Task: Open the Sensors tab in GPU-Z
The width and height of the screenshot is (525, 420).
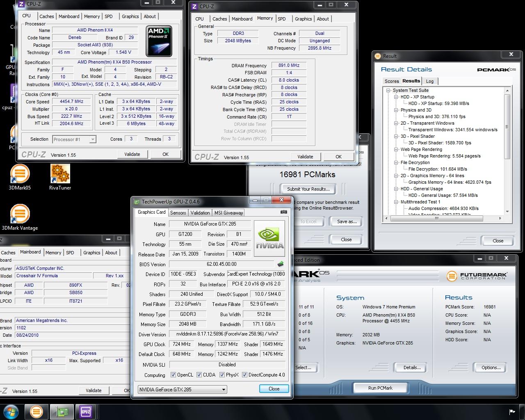Action: click(178, 212)
